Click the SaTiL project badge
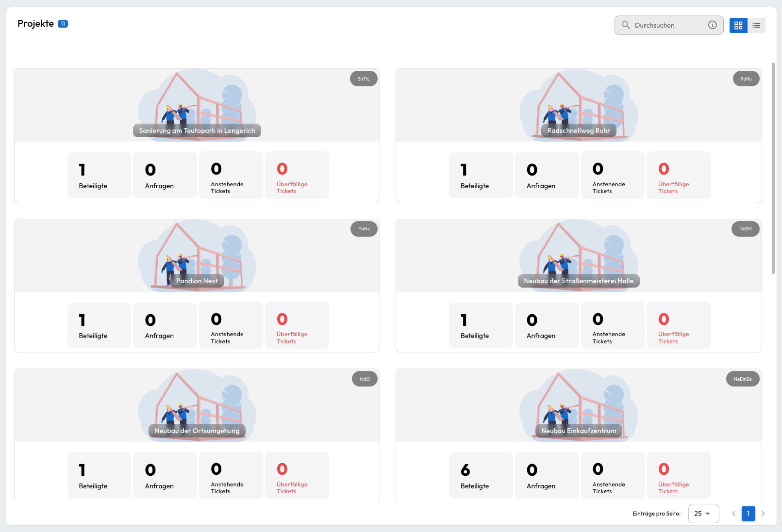782x532 pixels. (364, 79)
